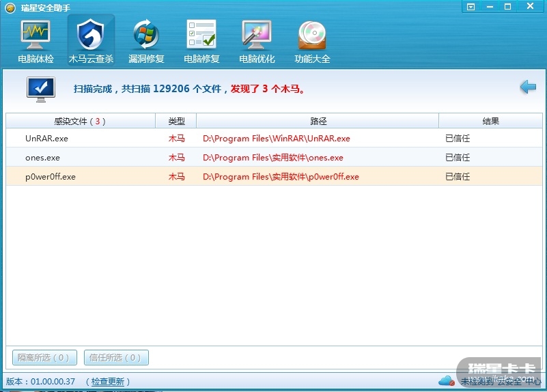The image size is (547, 392).
Task: Click the 实用软件\ones.exe path text
Action: (272, 158)
